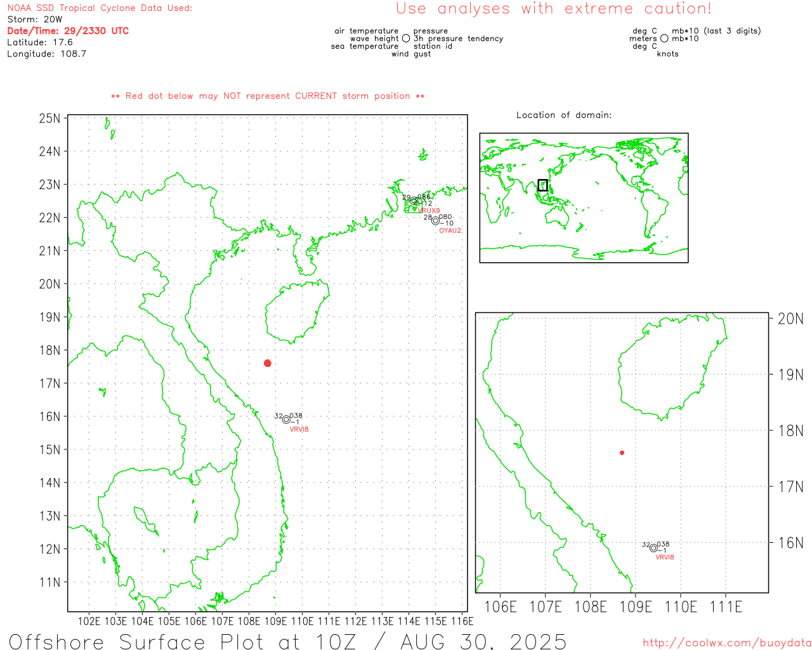Click the 113E longitude axis label

383,621
